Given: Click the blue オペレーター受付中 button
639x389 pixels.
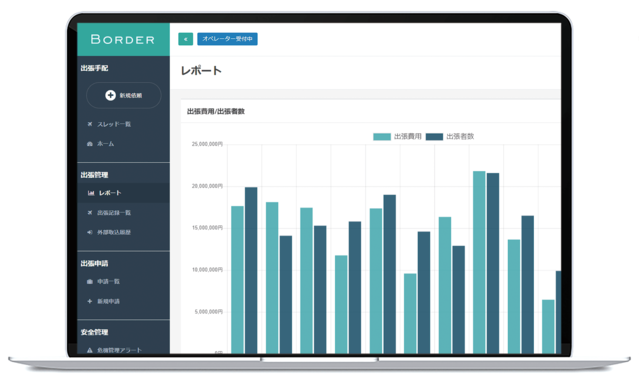Looking at the screenshot, I should pyautogui.click(x=227, y=39).
